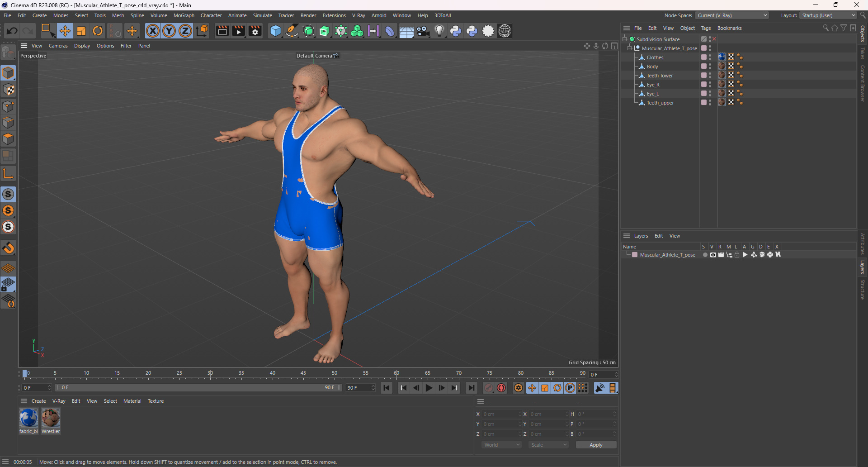Collapse Subdivision Surface tree node
868x467 pixels.
tap(625, 39)
